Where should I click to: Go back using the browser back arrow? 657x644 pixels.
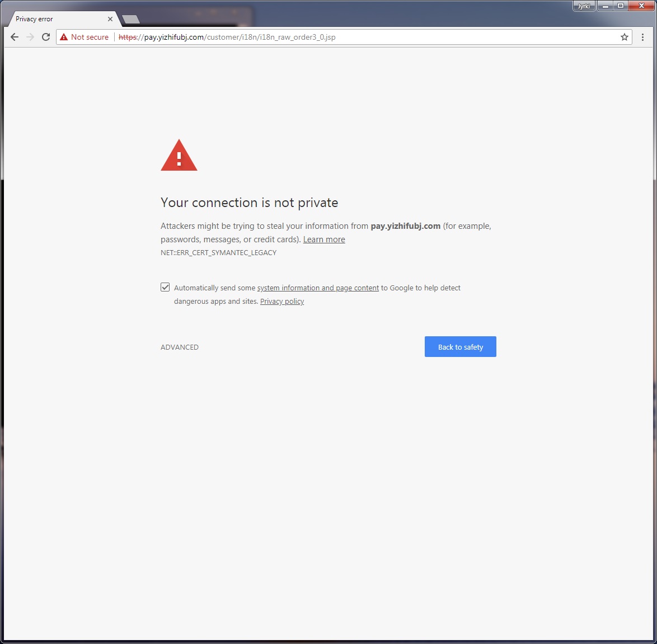14,37
